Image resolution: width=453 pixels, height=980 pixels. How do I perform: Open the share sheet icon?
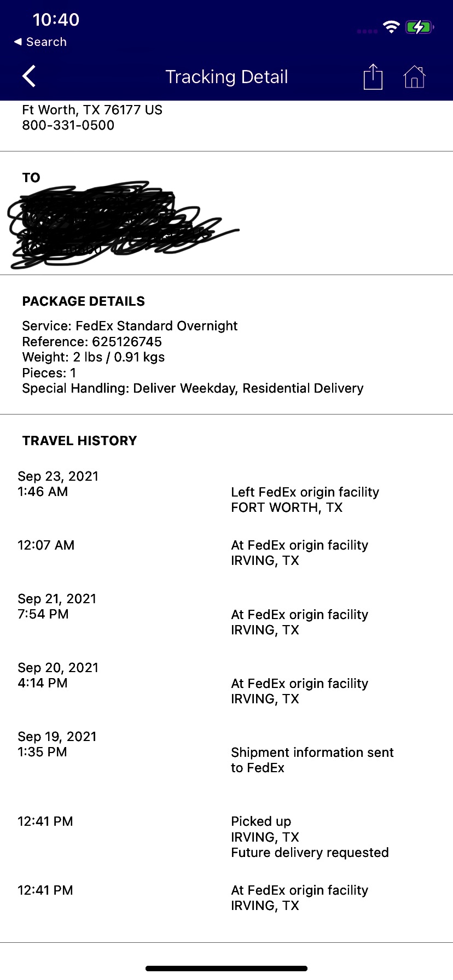[373, 77]
